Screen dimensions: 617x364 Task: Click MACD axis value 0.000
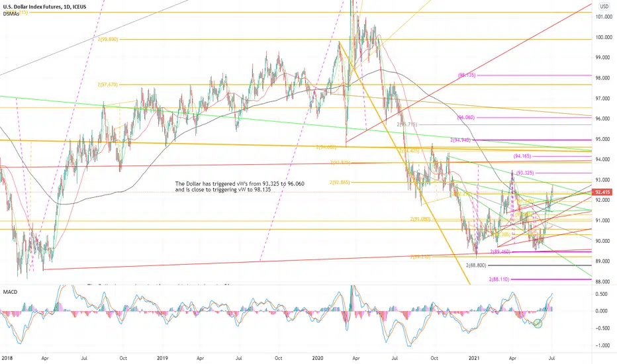coord(601,311)
